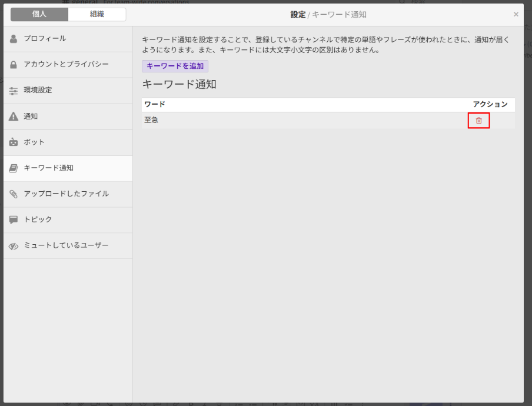
Task: Click the キーワードを追加 button
Action: pyautogui.click(x=175, y=66)
